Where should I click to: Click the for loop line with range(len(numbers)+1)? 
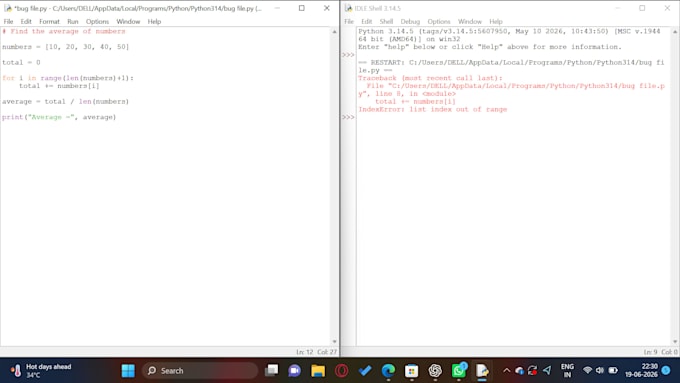click(x=68, y=78)
